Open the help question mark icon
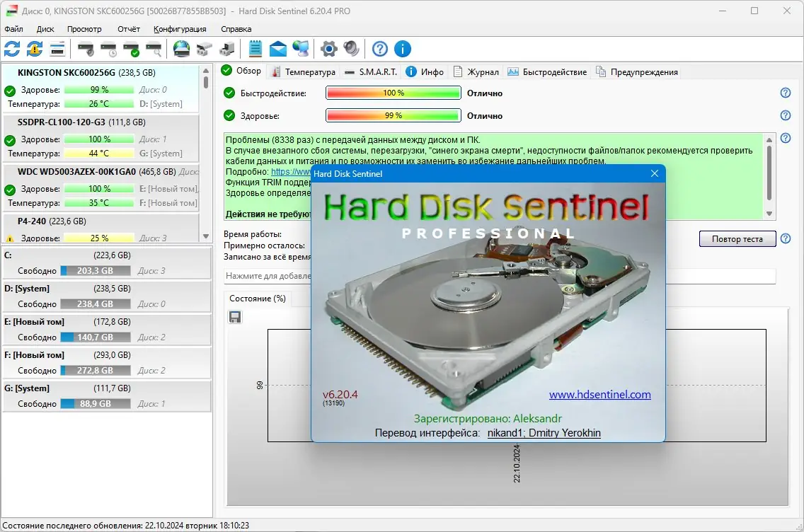Viewport: 804px width, 532px height. click(379, 49)
